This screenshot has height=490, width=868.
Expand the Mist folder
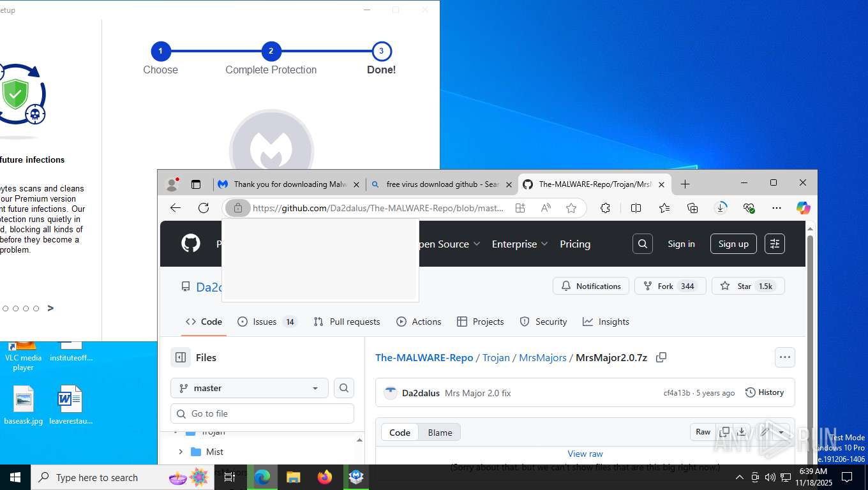[181, 452]
